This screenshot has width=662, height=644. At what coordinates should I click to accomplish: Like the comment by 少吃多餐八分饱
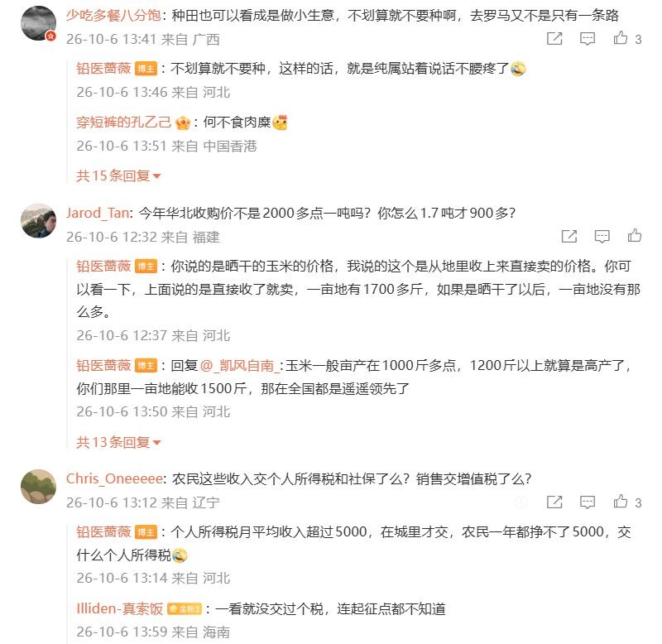(620, 38)
